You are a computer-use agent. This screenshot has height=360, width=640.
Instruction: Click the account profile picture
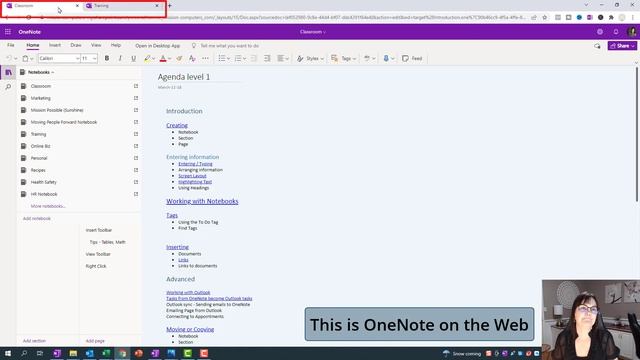(x=631, y=31)
